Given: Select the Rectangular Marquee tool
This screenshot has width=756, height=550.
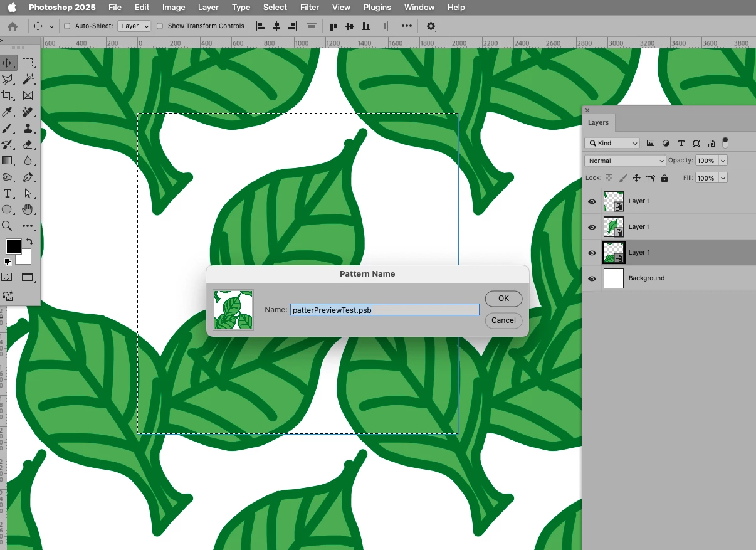Looking at the screenshot, I should click(x=28, y=63).
